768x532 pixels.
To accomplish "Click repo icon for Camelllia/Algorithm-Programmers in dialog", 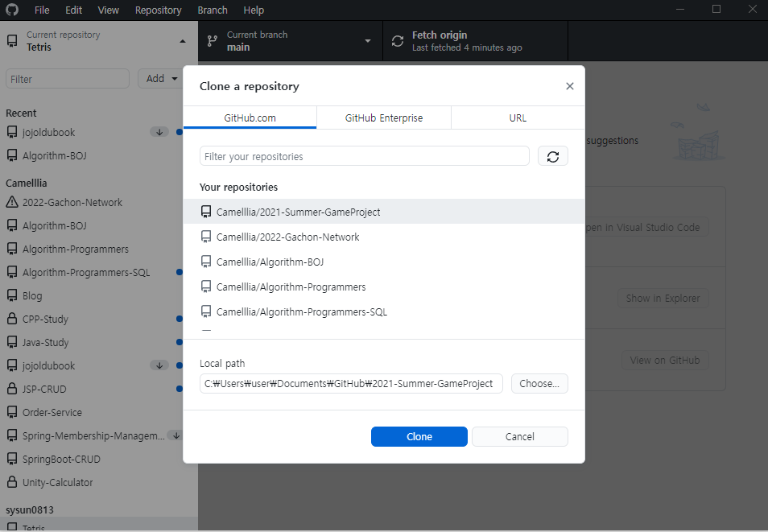I will click(206, 287).
